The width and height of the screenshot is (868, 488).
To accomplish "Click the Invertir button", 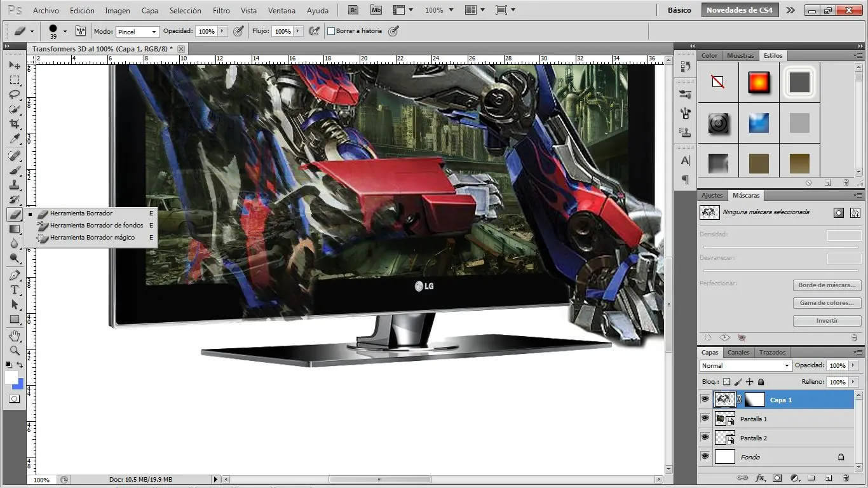I will point(827,321).
